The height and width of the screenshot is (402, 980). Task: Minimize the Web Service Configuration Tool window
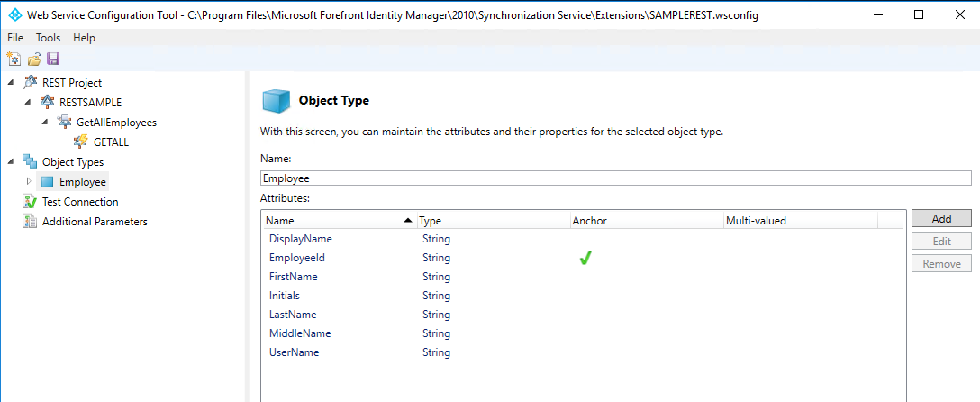point(876,15)
